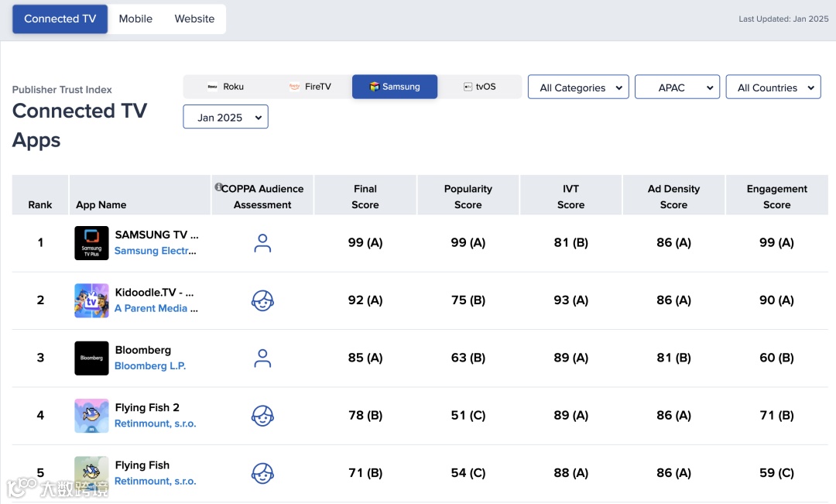
Task: Open Retinmount, s.r.o. link under Flying Fish 2
Action: pos(155,423)
